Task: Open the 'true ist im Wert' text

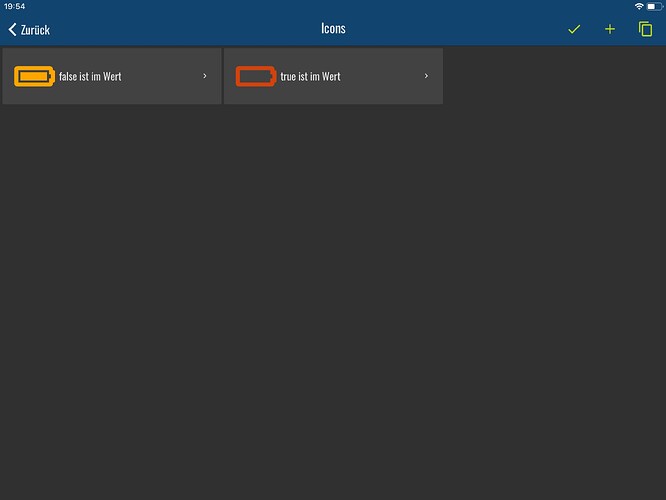Action: pyautogui.click(x=310, y=76)
